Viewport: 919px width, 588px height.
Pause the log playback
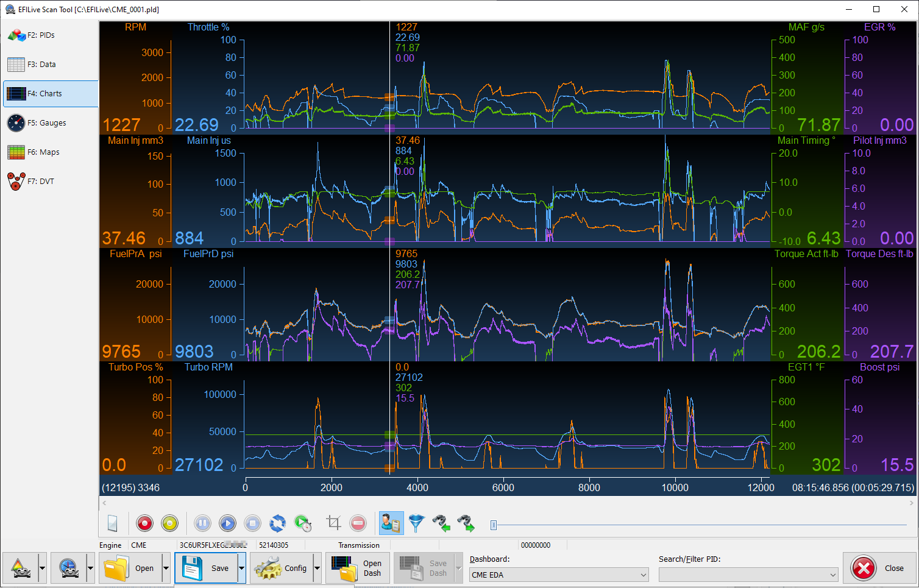tap(202, 523)
